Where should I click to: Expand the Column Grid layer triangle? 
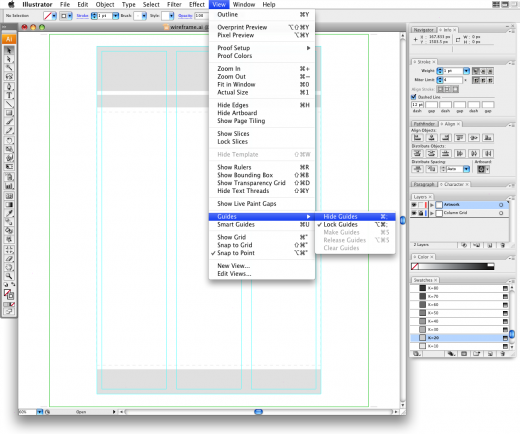click(432, 213)
